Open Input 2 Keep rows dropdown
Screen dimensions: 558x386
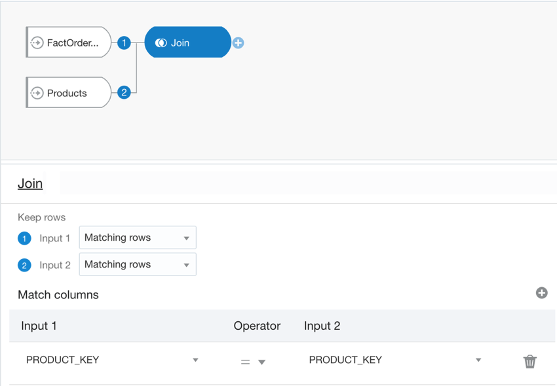tap(138, 264)
